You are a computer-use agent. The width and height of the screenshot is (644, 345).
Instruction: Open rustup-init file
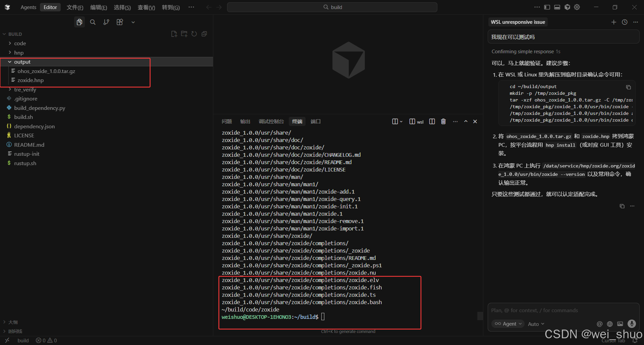click(x=26, y=154)
